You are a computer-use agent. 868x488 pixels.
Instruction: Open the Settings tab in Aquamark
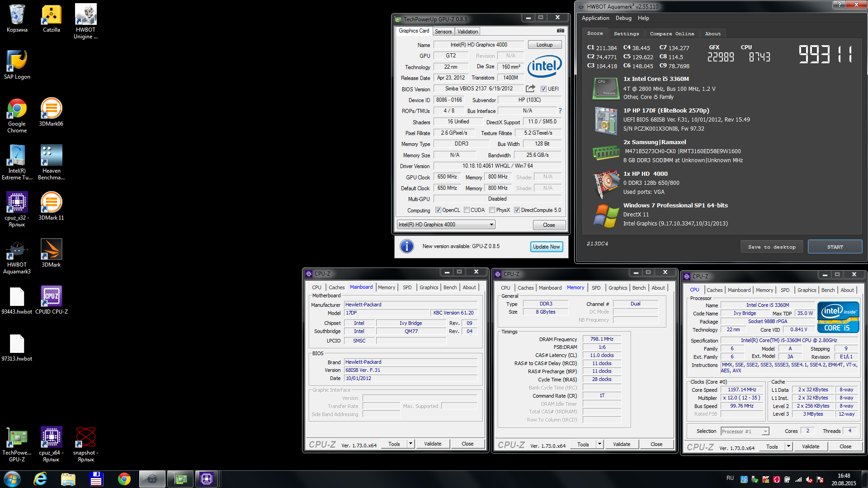tap(626, 33)
